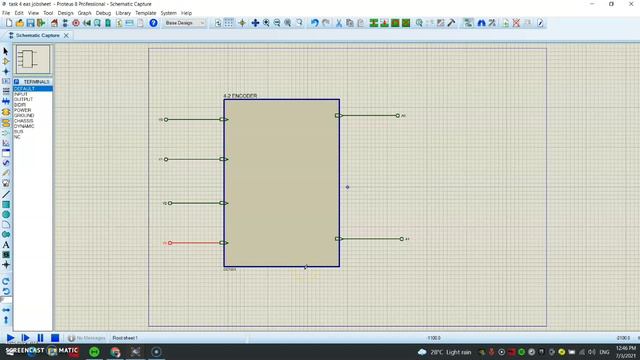
Task: Click the overview preview thumbnail
Action: point(33,60)
